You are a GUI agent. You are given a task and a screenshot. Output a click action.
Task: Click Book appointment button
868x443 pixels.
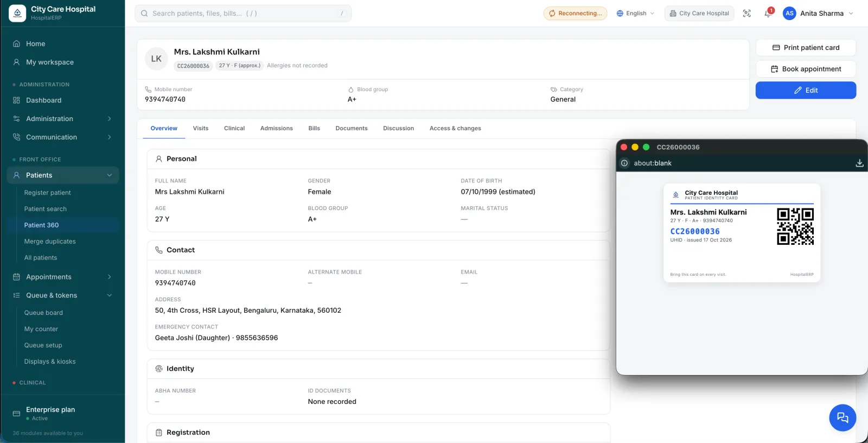pyautogui.click(x=806, y=69)
